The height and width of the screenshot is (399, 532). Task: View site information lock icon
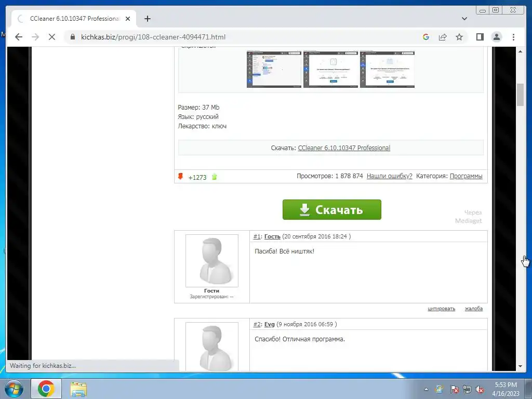[73, 37]
